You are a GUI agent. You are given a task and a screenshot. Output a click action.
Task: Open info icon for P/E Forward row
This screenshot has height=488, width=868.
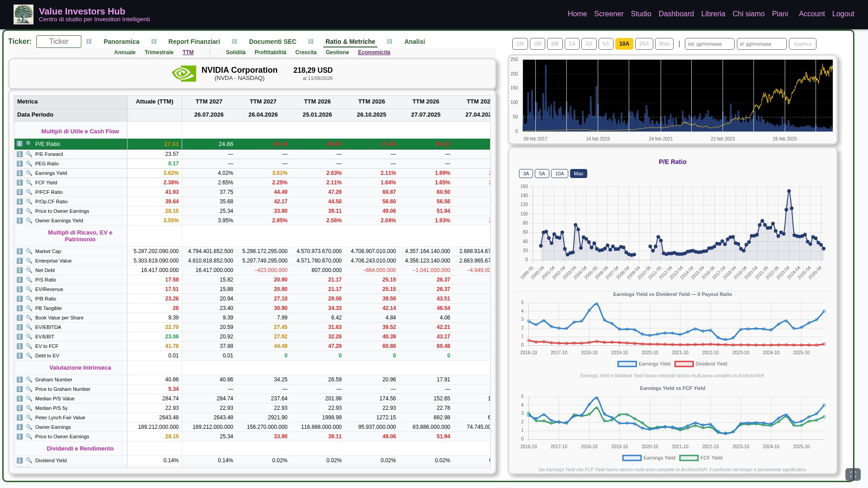[x=19, y=154]
